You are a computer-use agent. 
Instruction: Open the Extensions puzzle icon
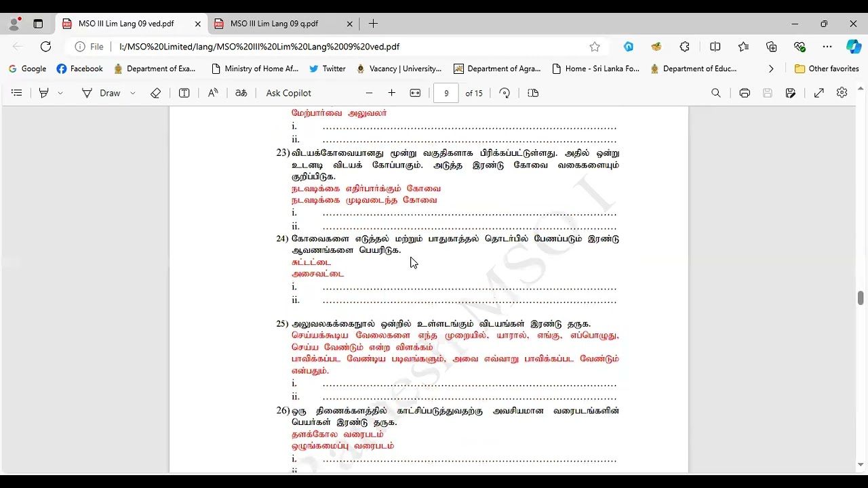(684, 47)
